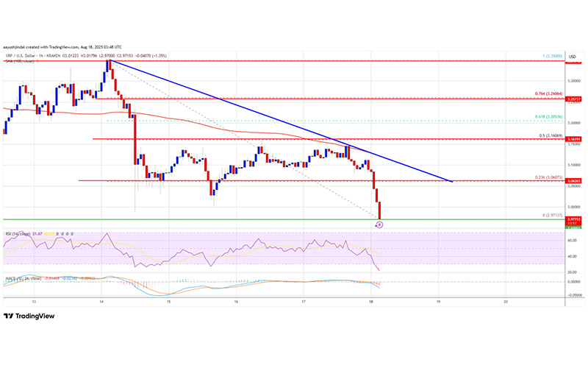Click the purple lightning event marker below the last candle
Viewport: 588px width, 368px height.
click(x=379, y=224)
